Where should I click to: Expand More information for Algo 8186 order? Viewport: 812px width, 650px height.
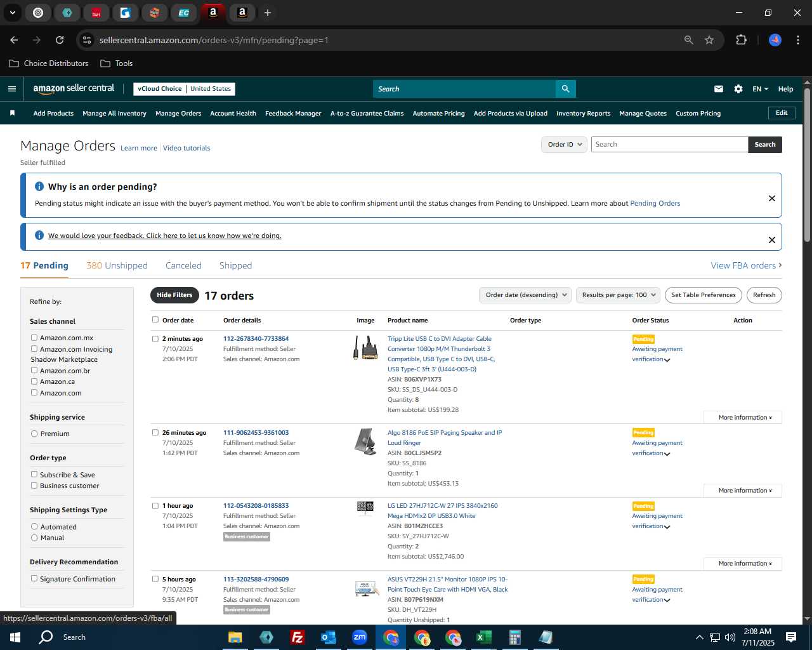[743, 491]
